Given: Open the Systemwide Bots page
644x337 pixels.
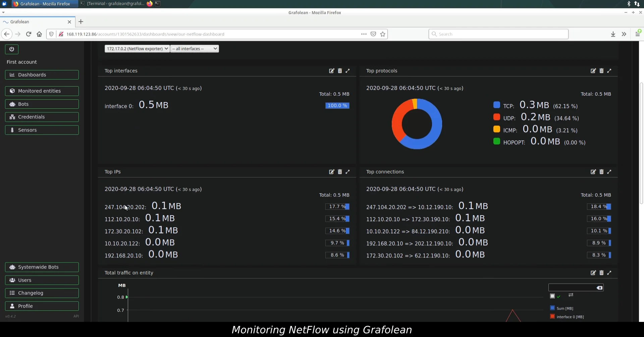Looking at the screenshot, I should [42, 267].
